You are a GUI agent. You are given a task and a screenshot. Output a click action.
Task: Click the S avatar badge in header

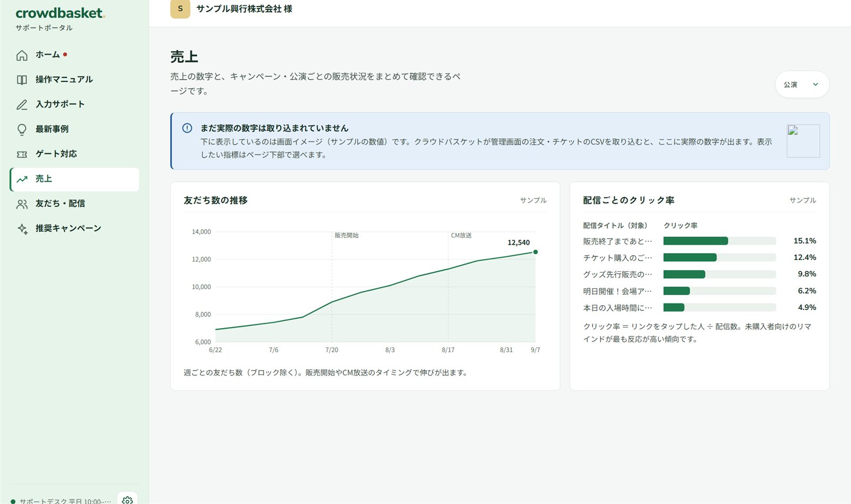coord(180,9)
